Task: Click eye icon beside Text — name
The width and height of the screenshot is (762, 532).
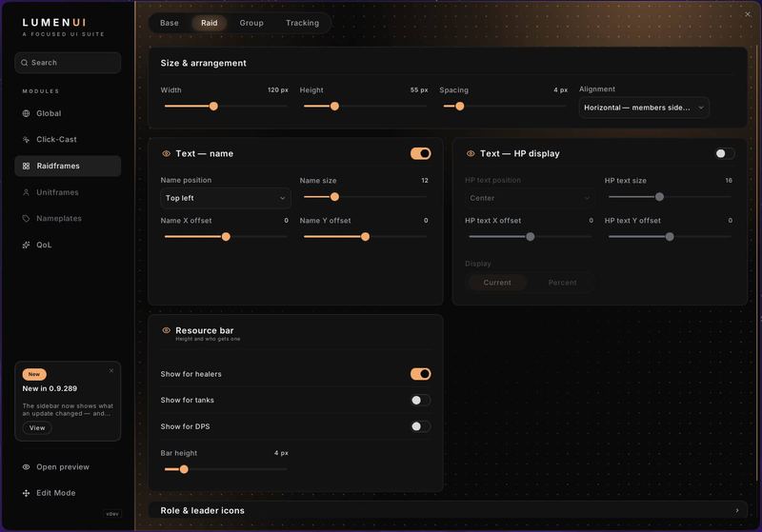Action: click(166, 153)
